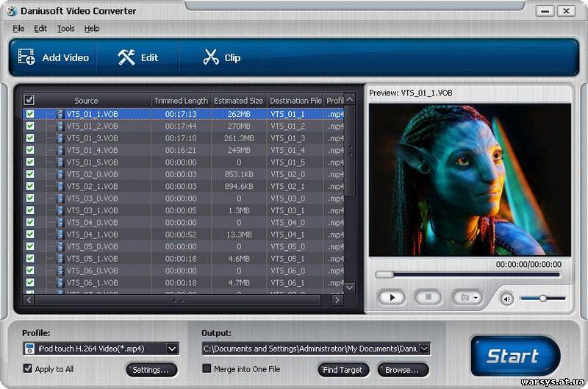Open profile Settings... button
Viewport: 588px width, 389px height.
(x=151, y=370)
